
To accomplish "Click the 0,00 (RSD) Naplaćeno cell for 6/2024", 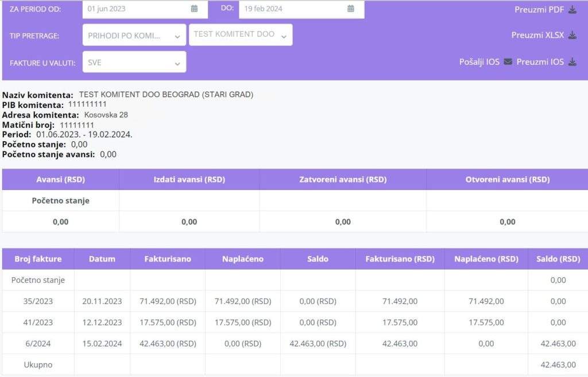I will pos(243,343).
